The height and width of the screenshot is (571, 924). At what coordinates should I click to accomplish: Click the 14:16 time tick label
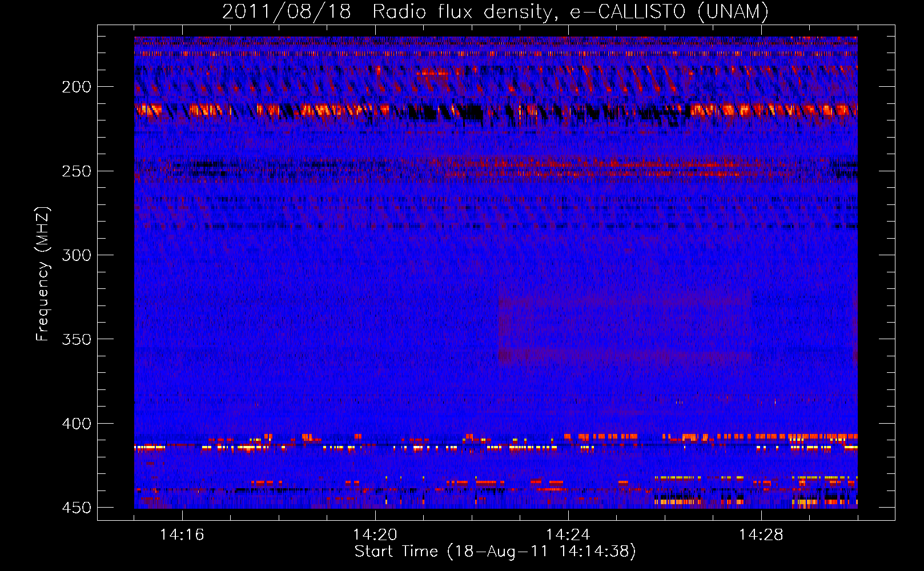182,534
